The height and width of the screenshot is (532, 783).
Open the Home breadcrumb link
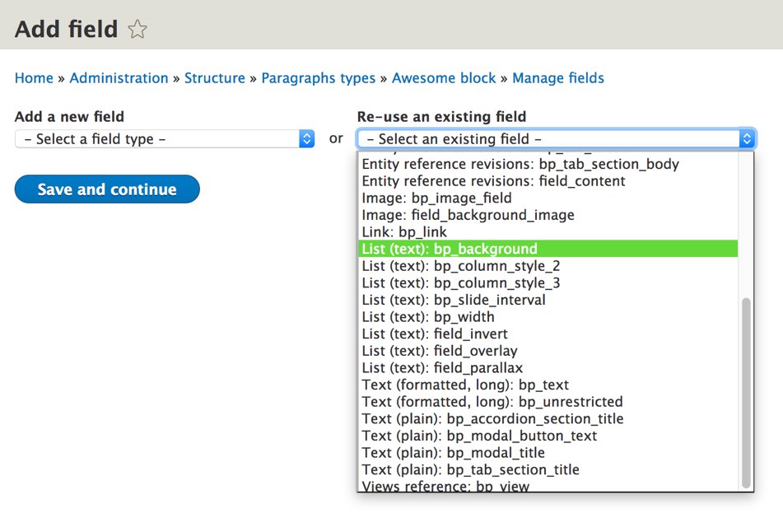34,78
